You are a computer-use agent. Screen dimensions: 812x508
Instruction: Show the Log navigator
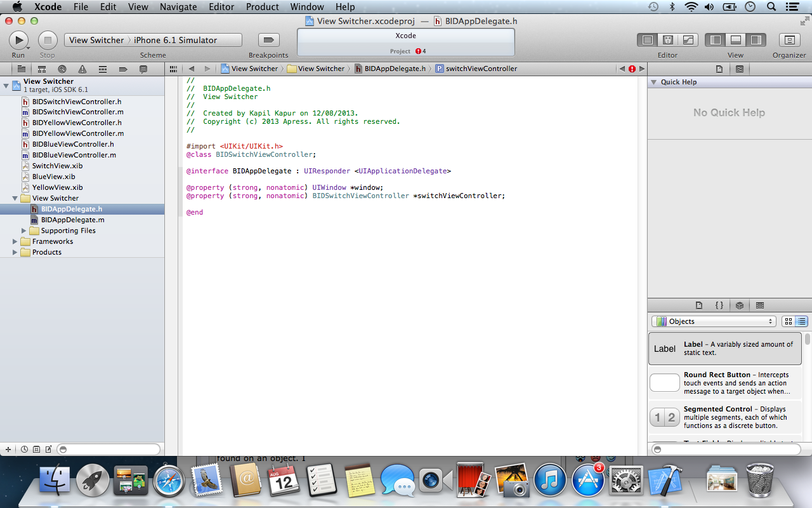[x=143, y=69]
